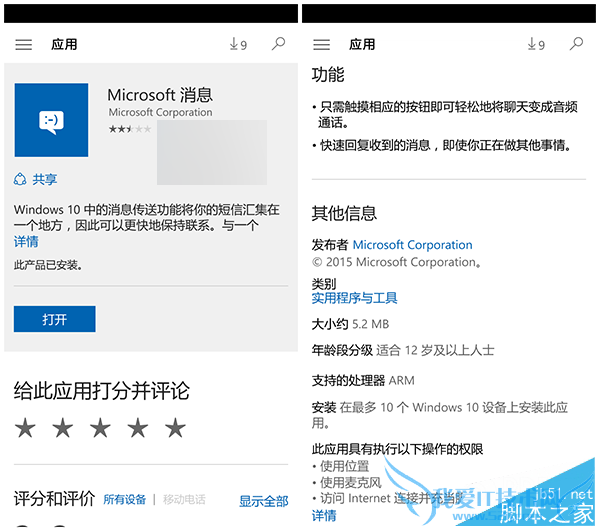Click 大小约 5.2 MB text
The width and height of the screenshot is (600, 531).
tap(350, 324)
